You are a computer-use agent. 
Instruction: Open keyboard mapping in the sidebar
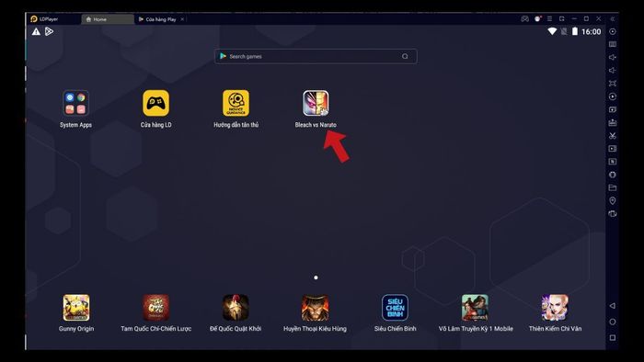click(613, 44)
